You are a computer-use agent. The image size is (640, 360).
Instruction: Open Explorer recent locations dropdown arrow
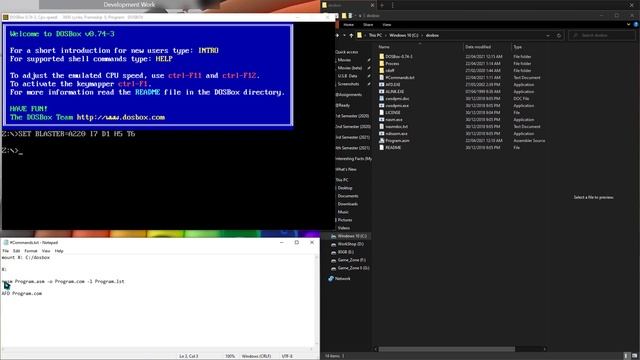coord(344,36)
